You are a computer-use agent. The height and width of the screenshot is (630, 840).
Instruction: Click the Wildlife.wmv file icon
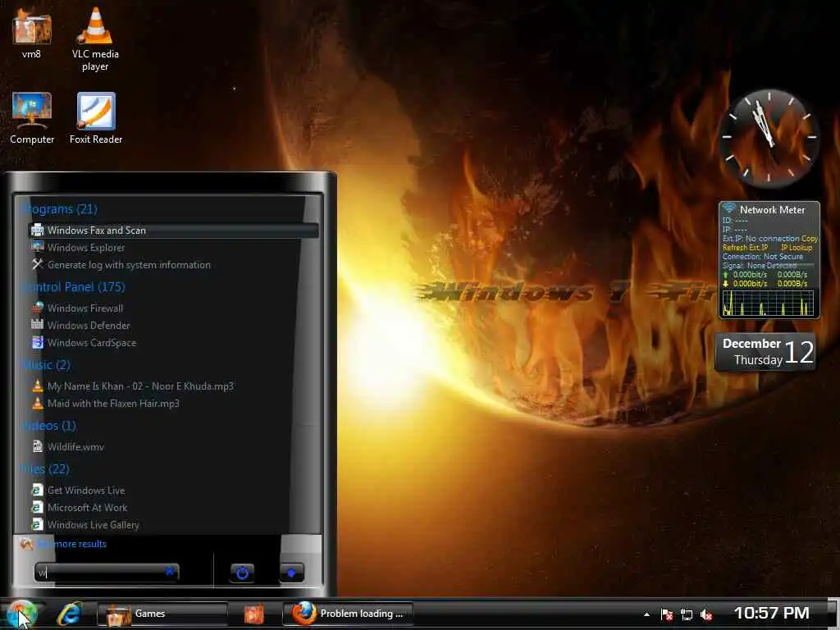point(38,446)
